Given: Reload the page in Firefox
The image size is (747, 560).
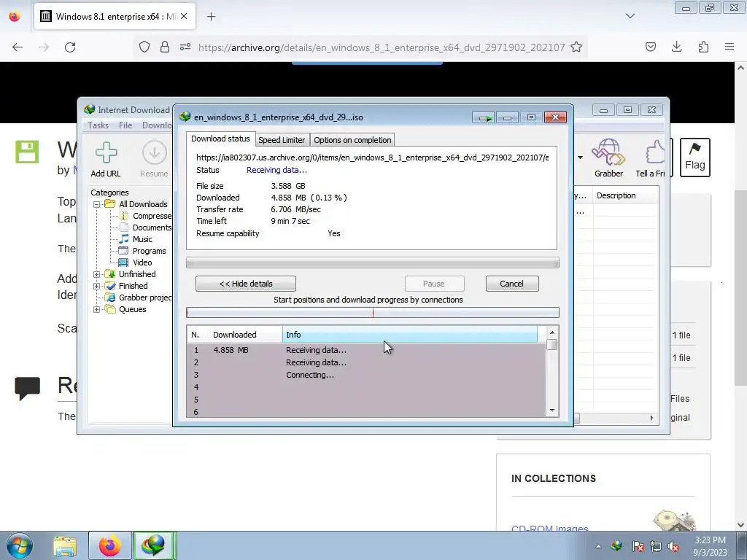Looking at the screenshot, I should click(70, 47).
